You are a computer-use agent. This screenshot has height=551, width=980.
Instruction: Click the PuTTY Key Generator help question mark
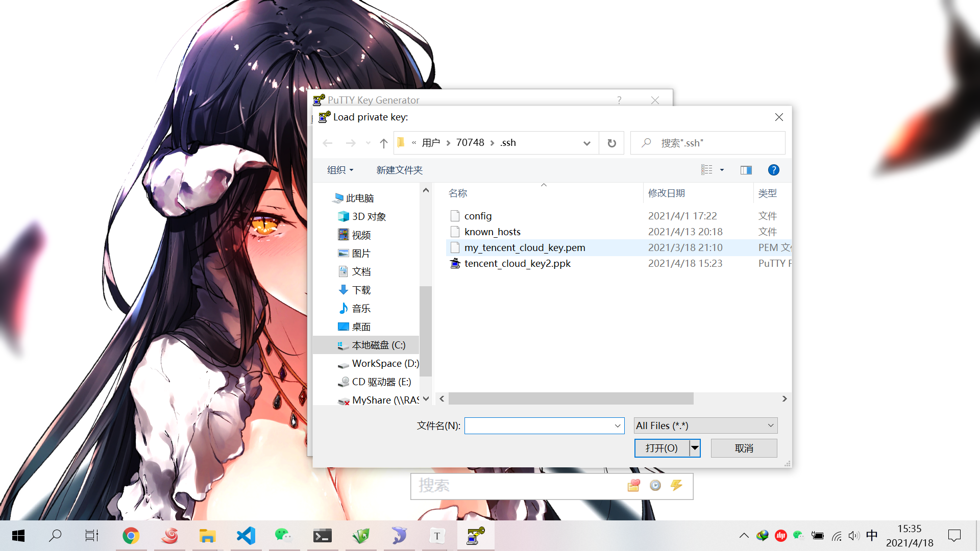pos(619,100)
